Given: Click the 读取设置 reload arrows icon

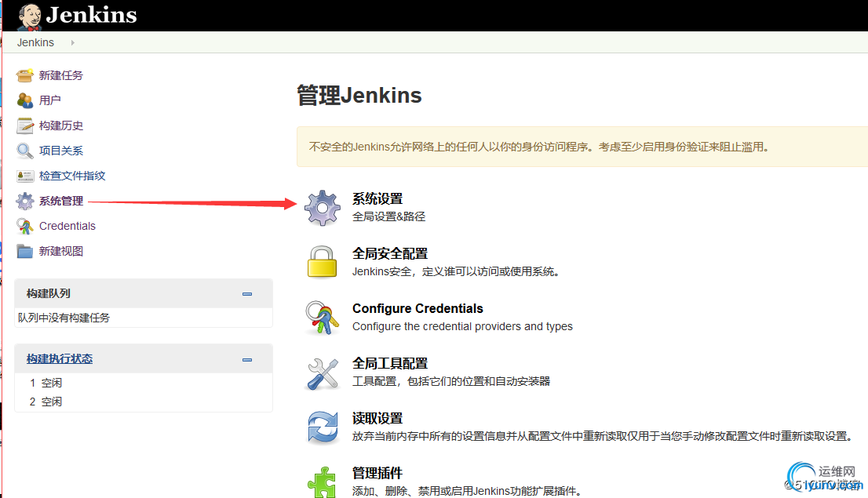Looking at the screenshot, I should click(x=323, y=427).
